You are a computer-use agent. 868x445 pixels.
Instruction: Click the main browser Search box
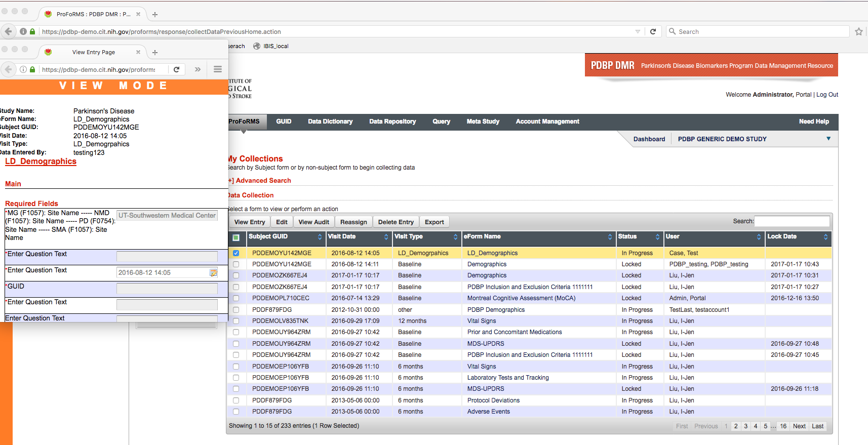click(758, 31)
